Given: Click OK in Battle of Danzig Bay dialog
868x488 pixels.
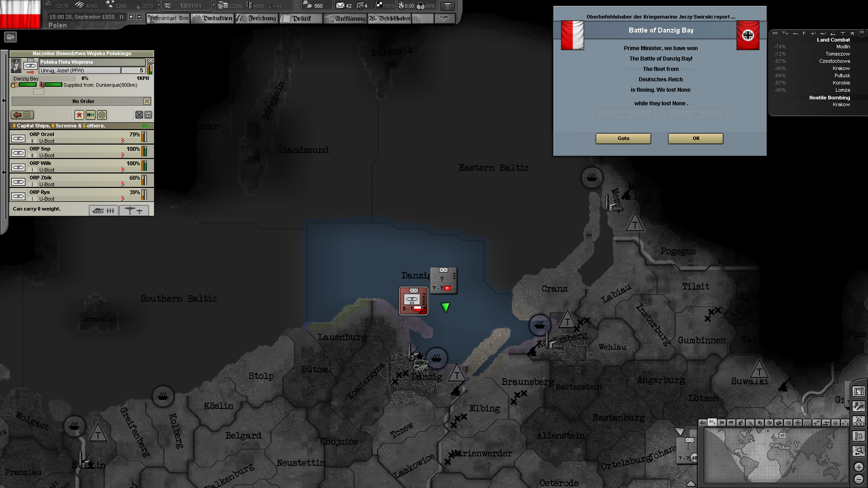Looking at the screenshot, I should 696,138.
